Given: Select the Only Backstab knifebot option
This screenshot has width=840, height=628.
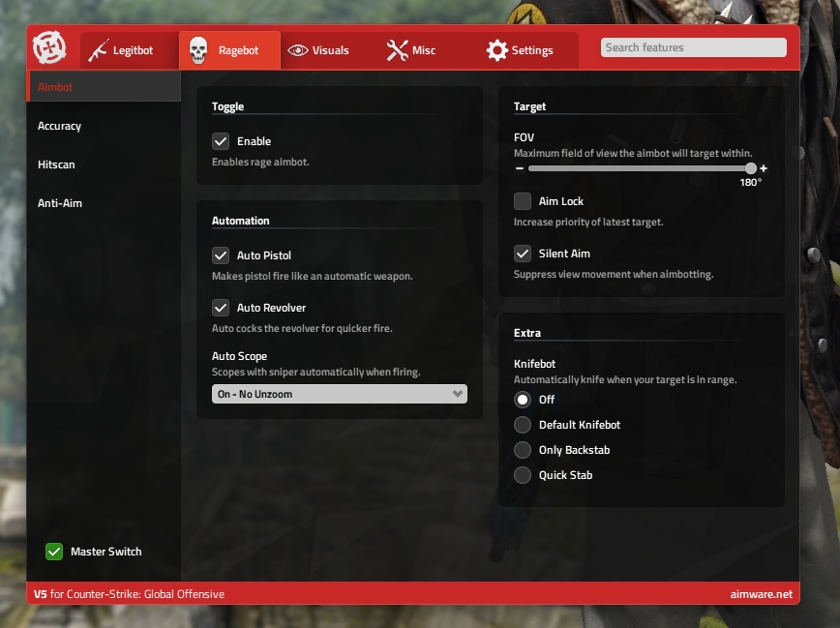Looking at the screenshot, I should coord(523,450).
